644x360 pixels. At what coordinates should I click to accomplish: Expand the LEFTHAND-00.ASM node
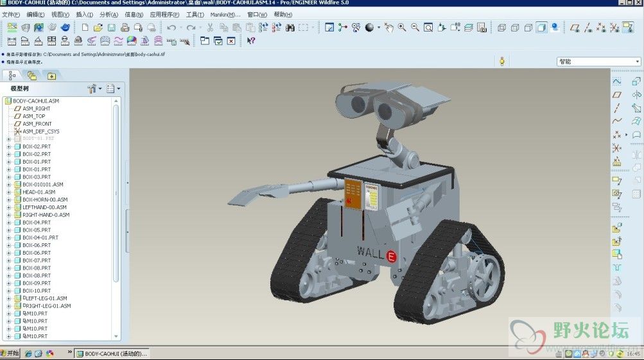(x=8, y=207)
